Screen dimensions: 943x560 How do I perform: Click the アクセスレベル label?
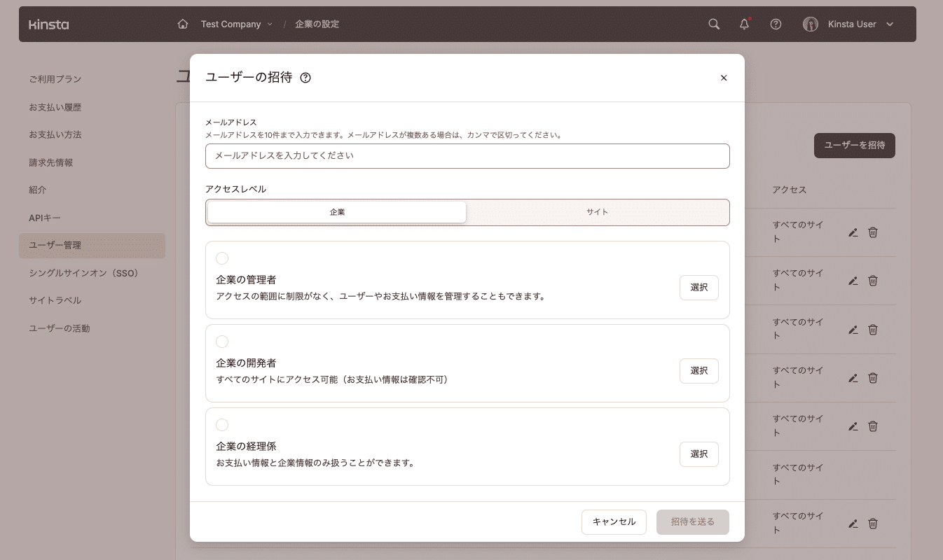pyautogui.click(x=235, y=189)
